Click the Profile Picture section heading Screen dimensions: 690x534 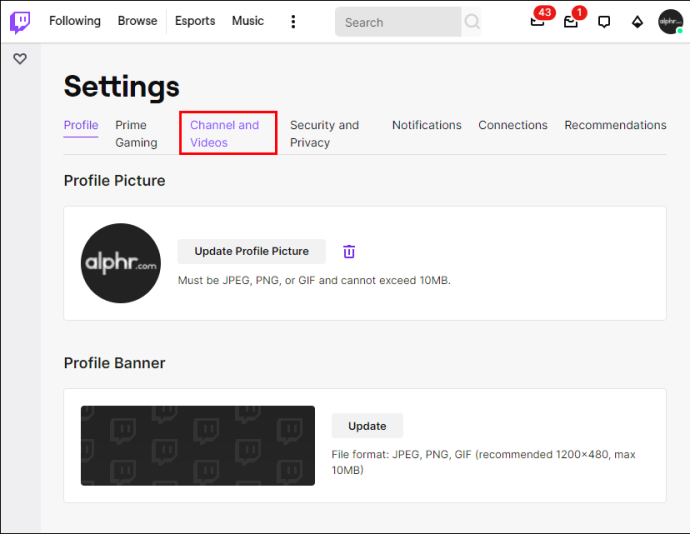click(x=114, y=180)
